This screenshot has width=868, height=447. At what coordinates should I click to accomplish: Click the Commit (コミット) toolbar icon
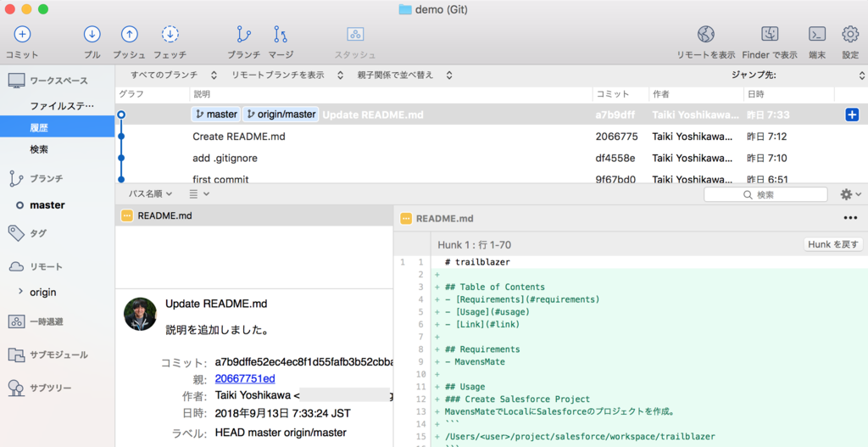click(x=22, y=34)
